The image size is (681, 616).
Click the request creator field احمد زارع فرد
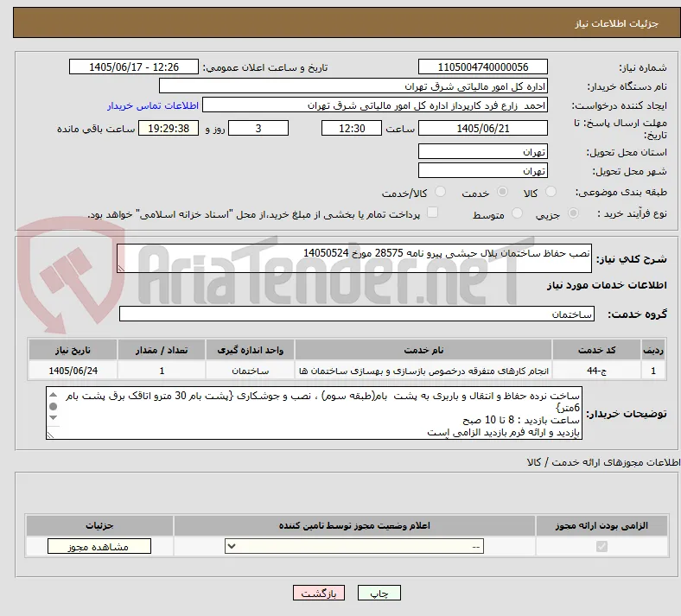tap(375, 105)
